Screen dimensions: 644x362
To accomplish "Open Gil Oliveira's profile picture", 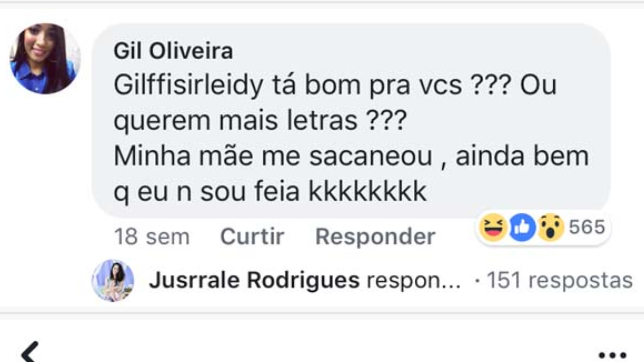I will tap(45, 59).
